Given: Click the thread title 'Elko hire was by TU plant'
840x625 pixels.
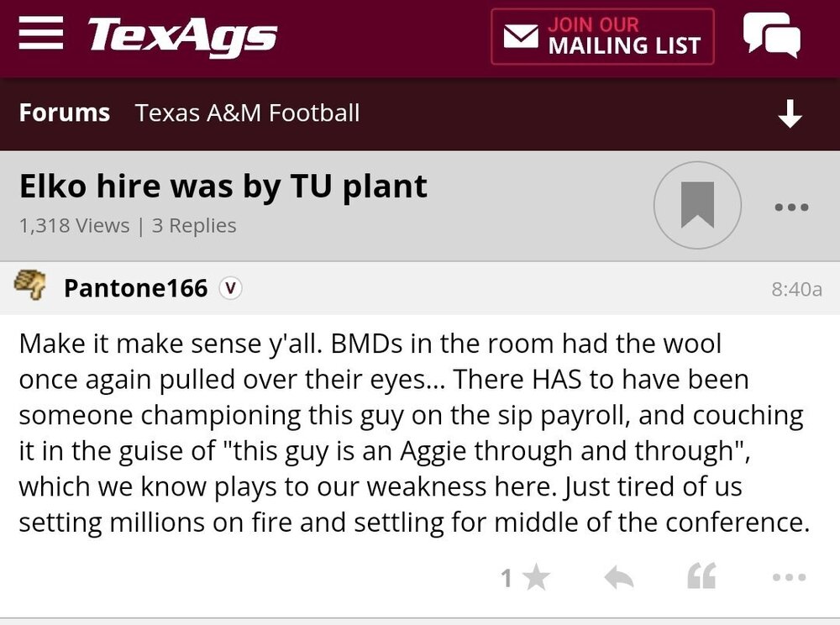Looking at the screenshot, I should 223,186.
